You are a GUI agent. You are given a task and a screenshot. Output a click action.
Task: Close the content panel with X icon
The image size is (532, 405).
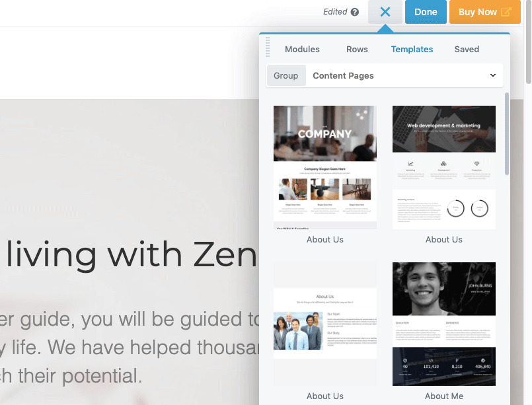pos(385,12)
